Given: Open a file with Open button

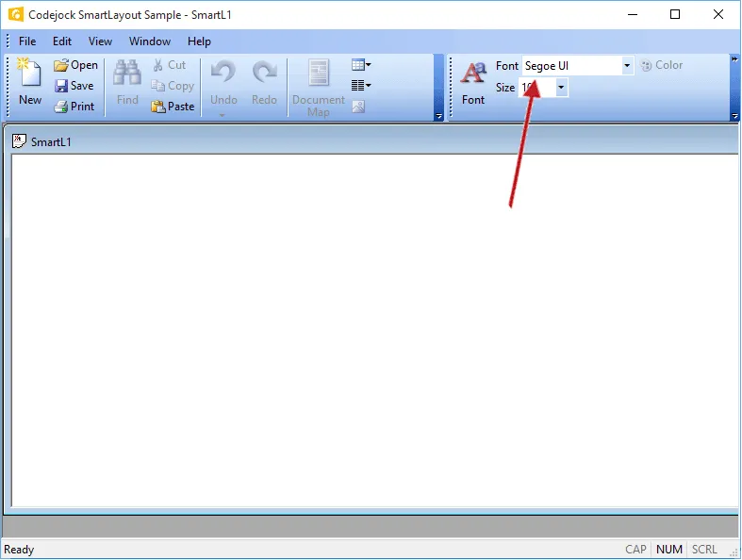Looking at the screenshot, I should (75, 65).
